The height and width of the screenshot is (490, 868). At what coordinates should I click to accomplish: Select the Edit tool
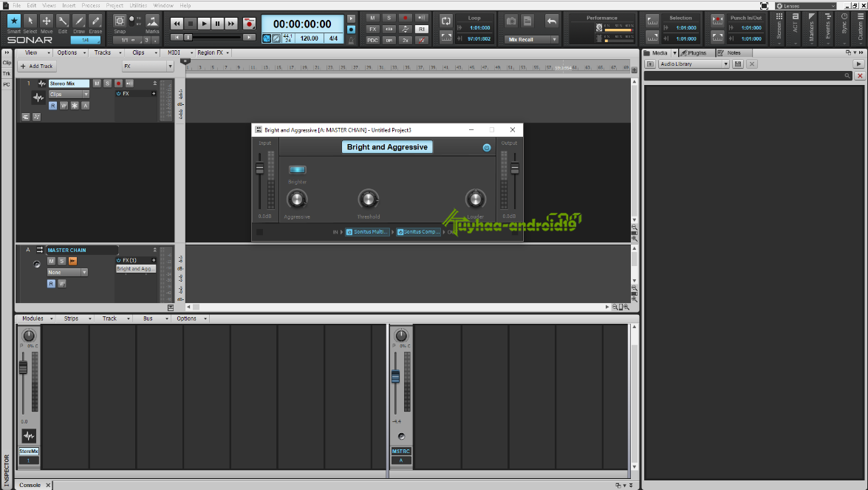[x=63, y=21]
